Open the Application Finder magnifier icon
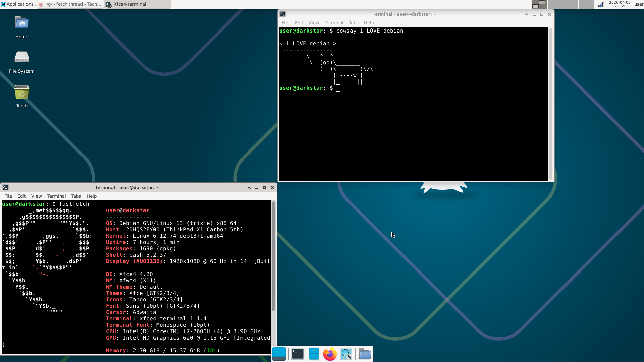The width and height of the screenshot is (644, 362). tap(346, 354)
